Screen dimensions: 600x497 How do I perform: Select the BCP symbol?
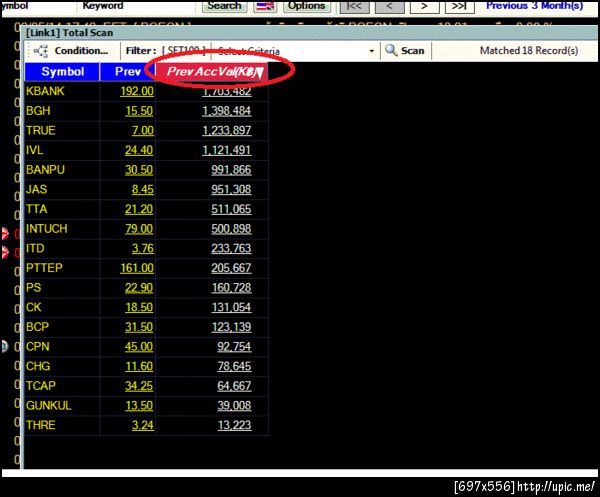(38, 327)
